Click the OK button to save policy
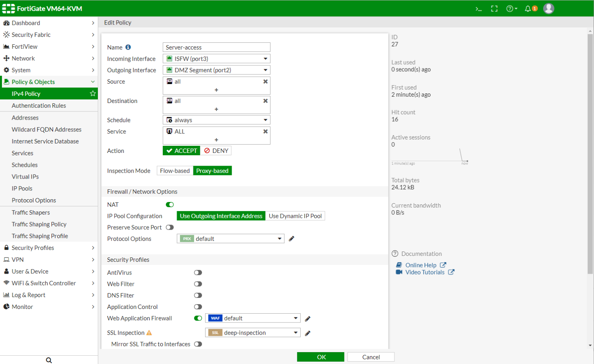This screenshot has height=364, width=594. point(320,356)
